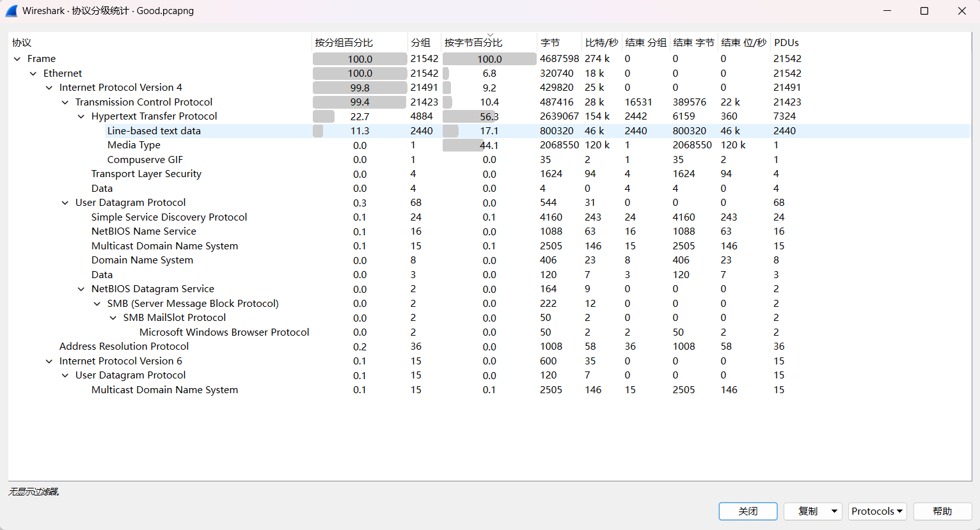Viewport: 980px width, 530px height.
Task: Collapse the Frame tree node
Action: pos(17,59)
